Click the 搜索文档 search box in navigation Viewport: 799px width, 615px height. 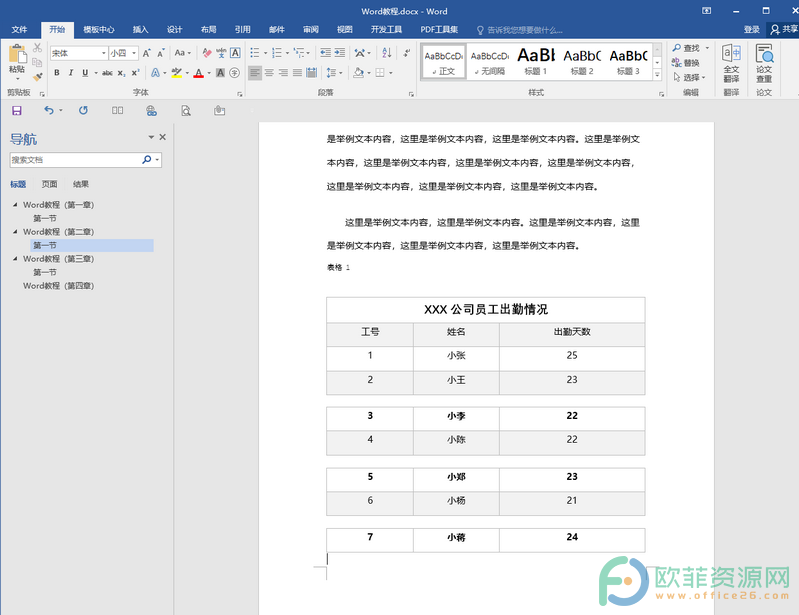click(74, 160)
